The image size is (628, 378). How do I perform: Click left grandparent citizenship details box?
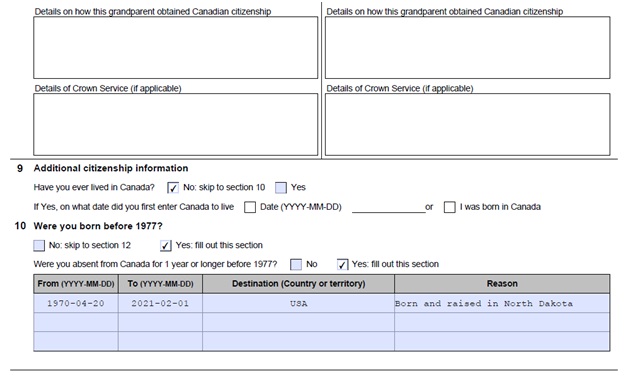point(175,48)
